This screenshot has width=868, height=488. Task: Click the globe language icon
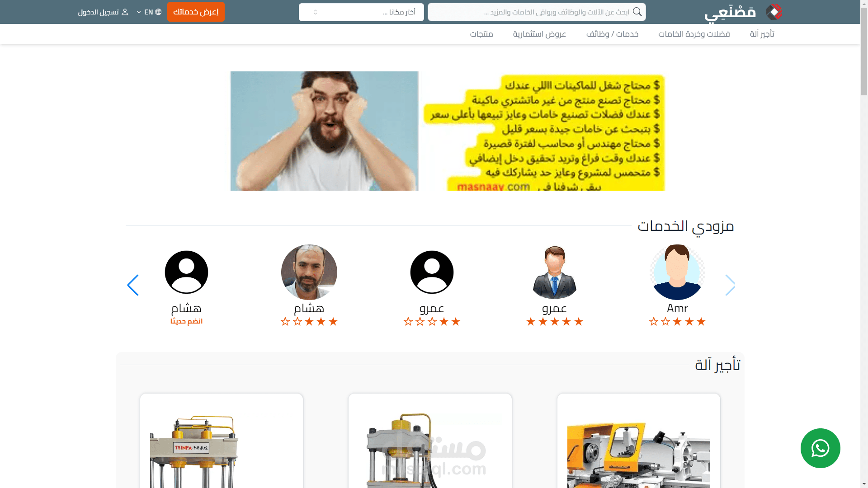tap(158, 12)
